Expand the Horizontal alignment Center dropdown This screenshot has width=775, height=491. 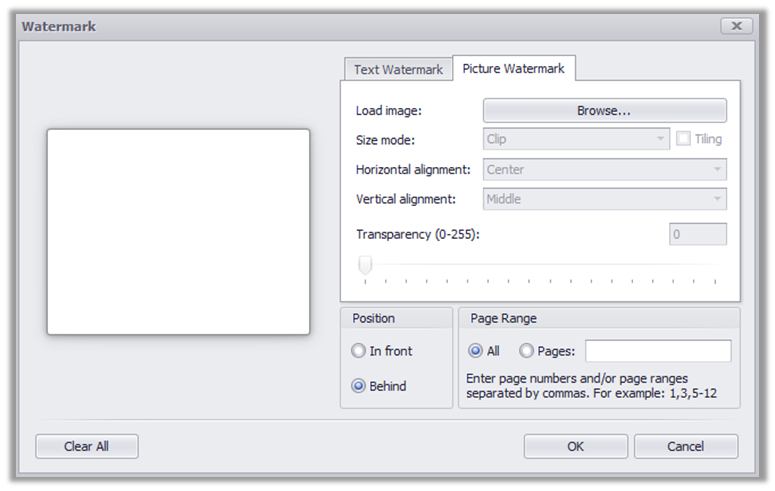click(604, 170)
